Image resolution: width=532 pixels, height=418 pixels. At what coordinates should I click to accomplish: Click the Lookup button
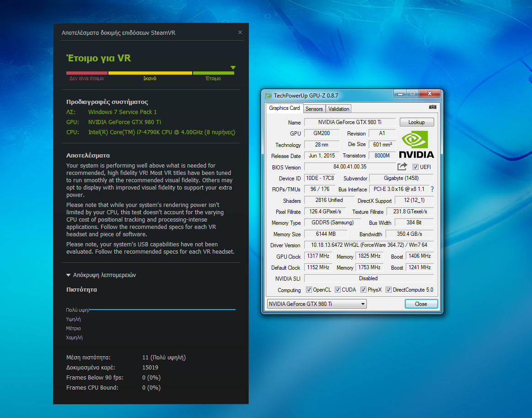(417, 122)
